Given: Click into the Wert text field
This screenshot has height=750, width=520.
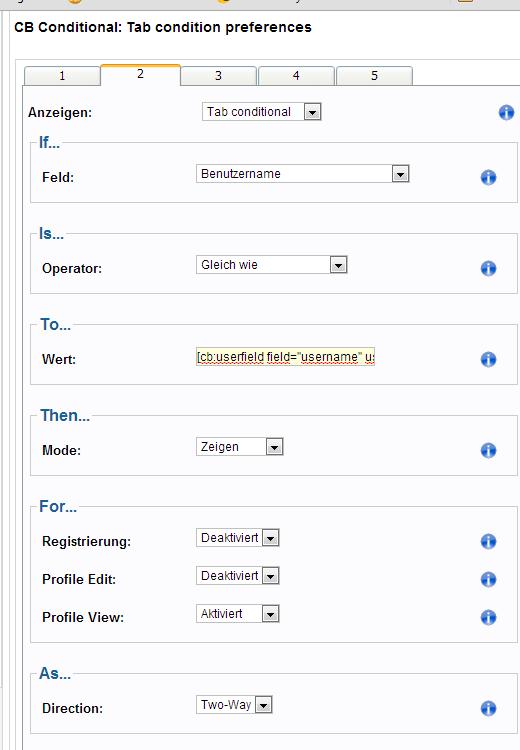Looking at the screenshot, I should click(x=286, y=357).
